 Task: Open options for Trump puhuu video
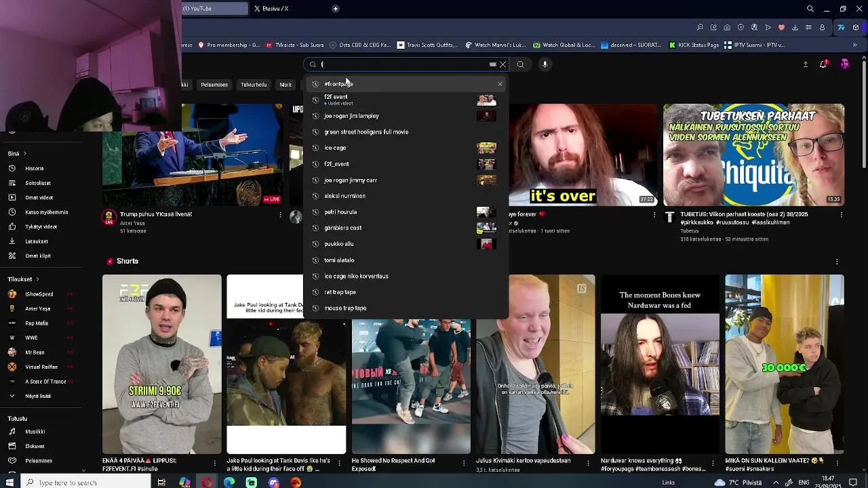tap(280, 215)
